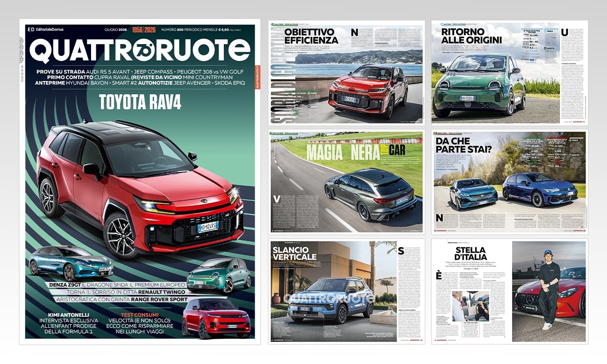The image size is (607, 364).
Task: Click the '1956 | 2026' anniversary badge
Action: point(143,30)
